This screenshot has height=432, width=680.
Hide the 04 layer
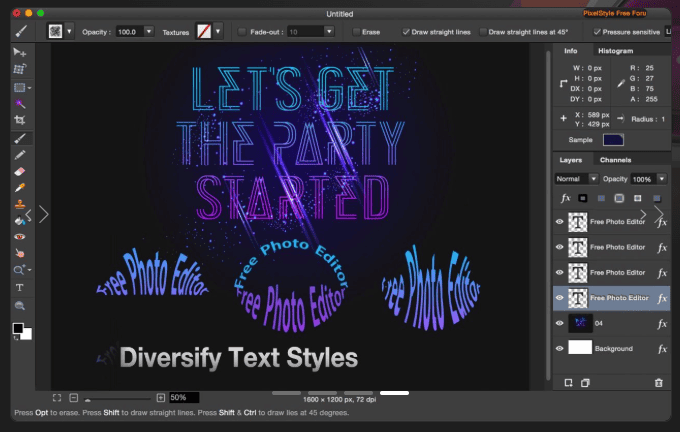tap(559, 323)
